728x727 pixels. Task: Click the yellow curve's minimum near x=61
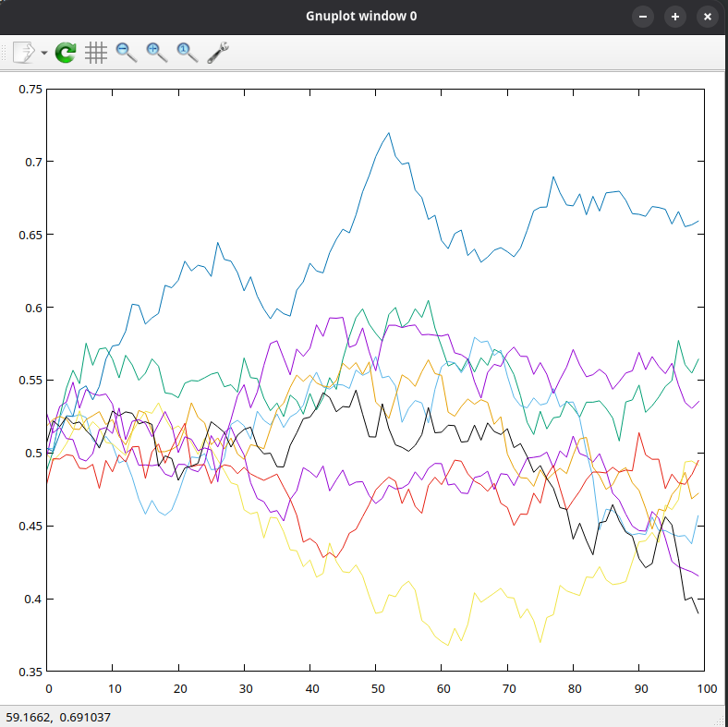448,645
